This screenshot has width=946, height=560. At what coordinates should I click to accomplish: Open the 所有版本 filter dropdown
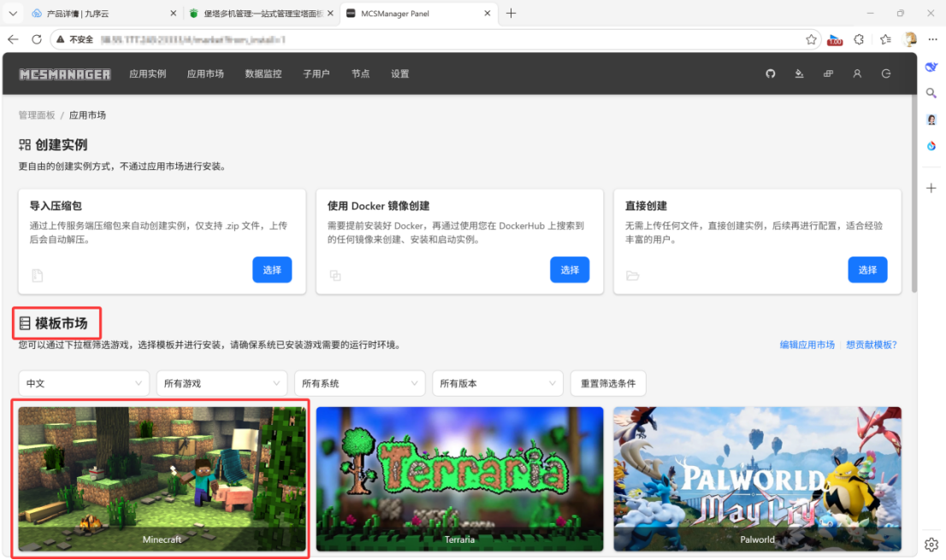[x=498, y=383]
